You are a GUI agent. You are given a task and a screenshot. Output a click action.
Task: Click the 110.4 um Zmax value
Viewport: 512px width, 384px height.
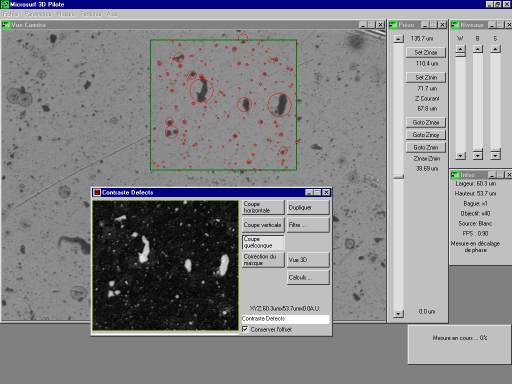[x=427, y=63]
